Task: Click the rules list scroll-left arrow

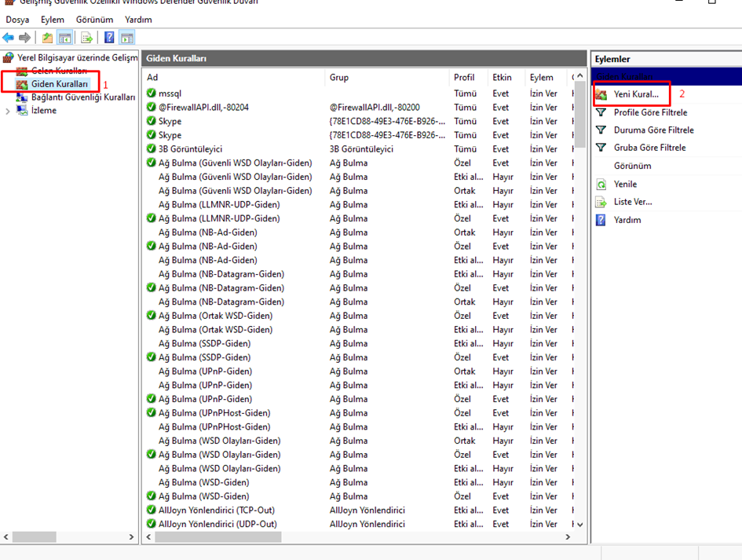Action: pyautogui.click(x=148, y=536)
